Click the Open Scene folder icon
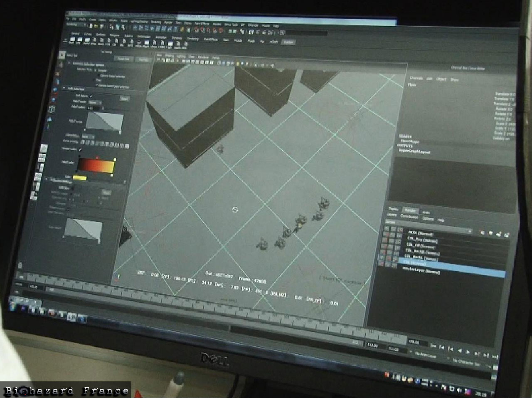The height and width of the screenshot is (398, 532). [96, 26]
